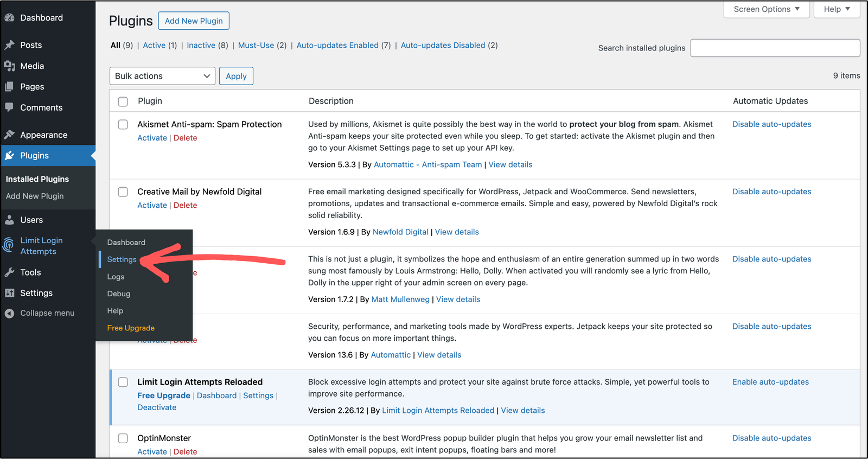
Task: Disable auto-updates for OptinMonster
Action: point(771,438)
